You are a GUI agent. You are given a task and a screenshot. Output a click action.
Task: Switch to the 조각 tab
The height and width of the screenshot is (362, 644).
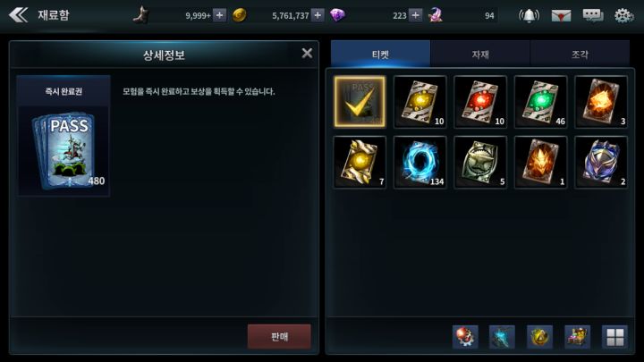(x=580, y=54)
